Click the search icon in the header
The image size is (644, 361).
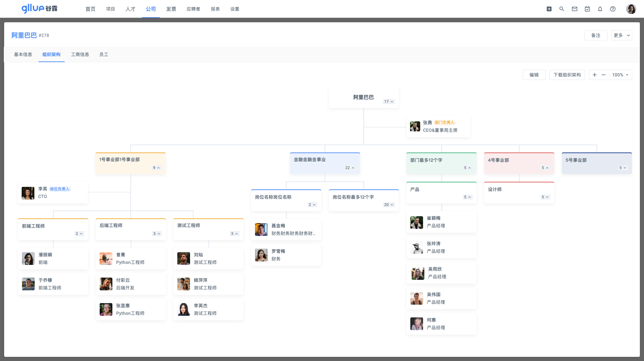coord(562,9)
